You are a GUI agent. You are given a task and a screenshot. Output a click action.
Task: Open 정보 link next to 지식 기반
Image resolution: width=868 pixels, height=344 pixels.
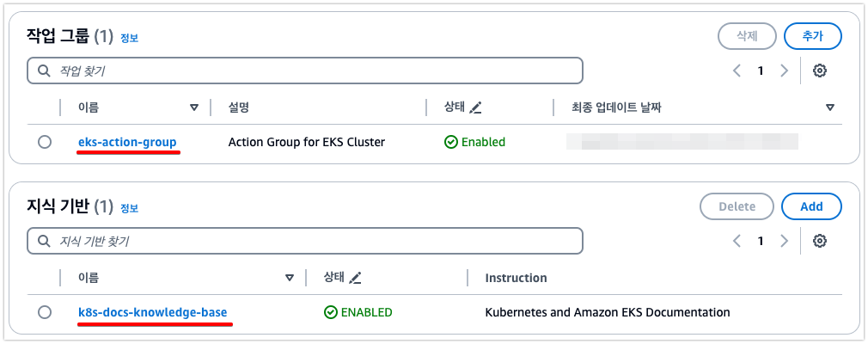(x=130, y=208)
